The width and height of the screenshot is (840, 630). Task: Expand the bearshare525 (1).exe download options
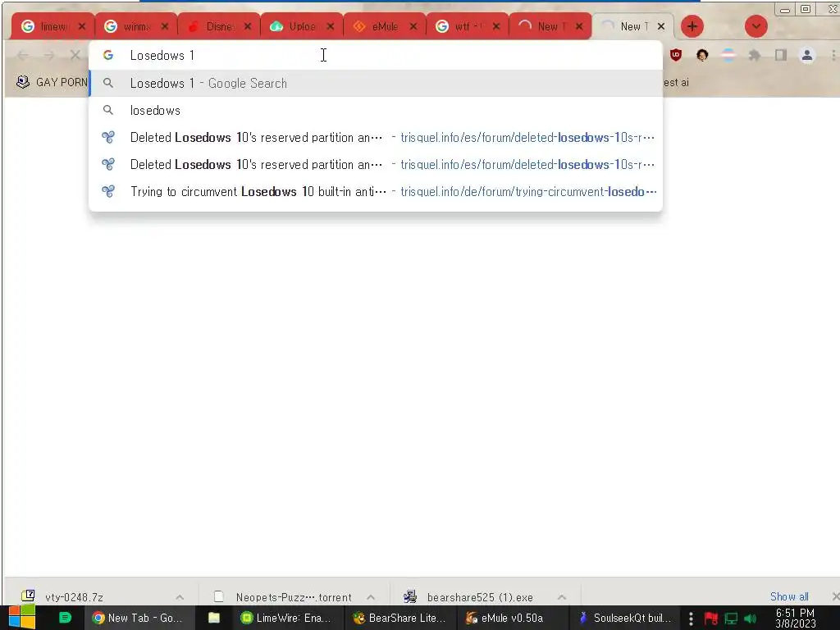coord(561,597)
